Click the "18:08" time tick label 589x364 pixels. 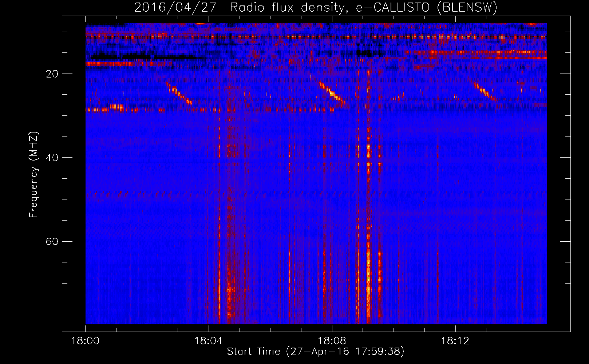(x=332, y=341)
